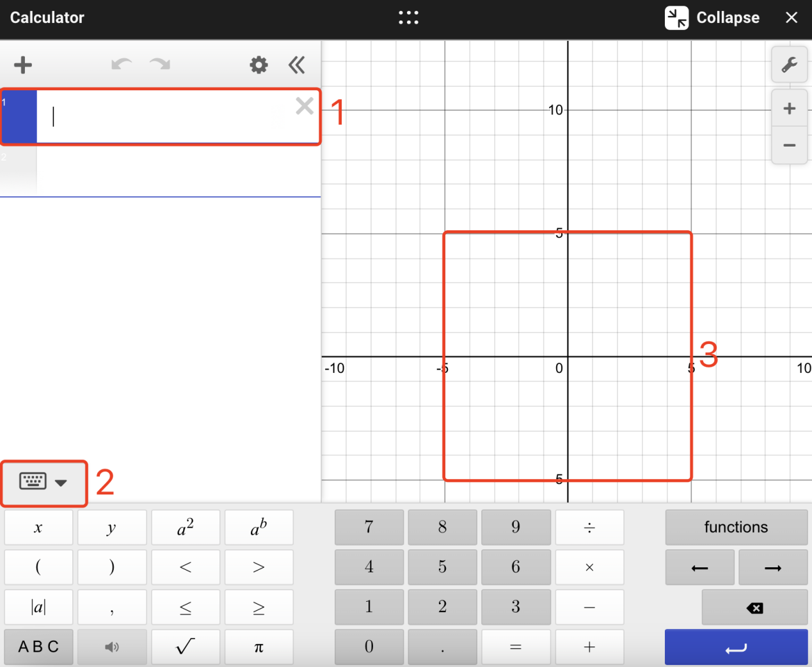Hide the keypad using keyboard dropdown
This screenshot has width=812, height=667.
pyautogui.click(x=44, y=482)
